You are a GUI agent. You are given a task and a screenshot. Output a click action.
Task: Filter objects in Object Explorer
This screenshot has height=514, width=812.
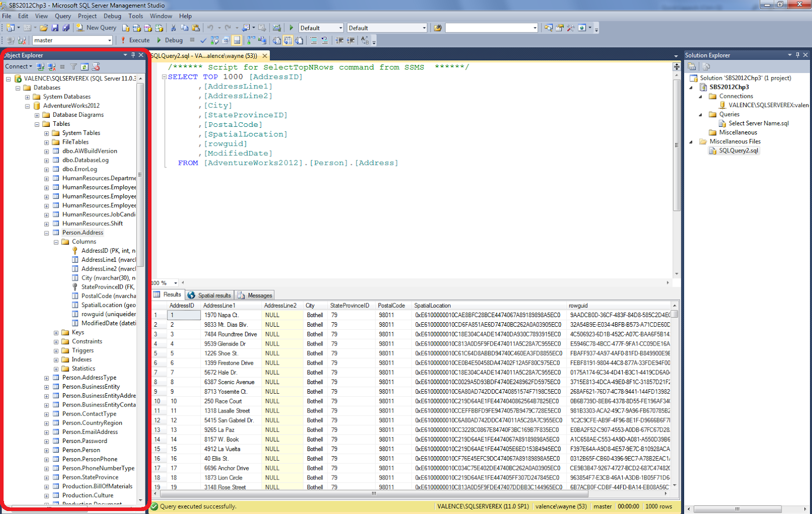click(x=74, y=66)
